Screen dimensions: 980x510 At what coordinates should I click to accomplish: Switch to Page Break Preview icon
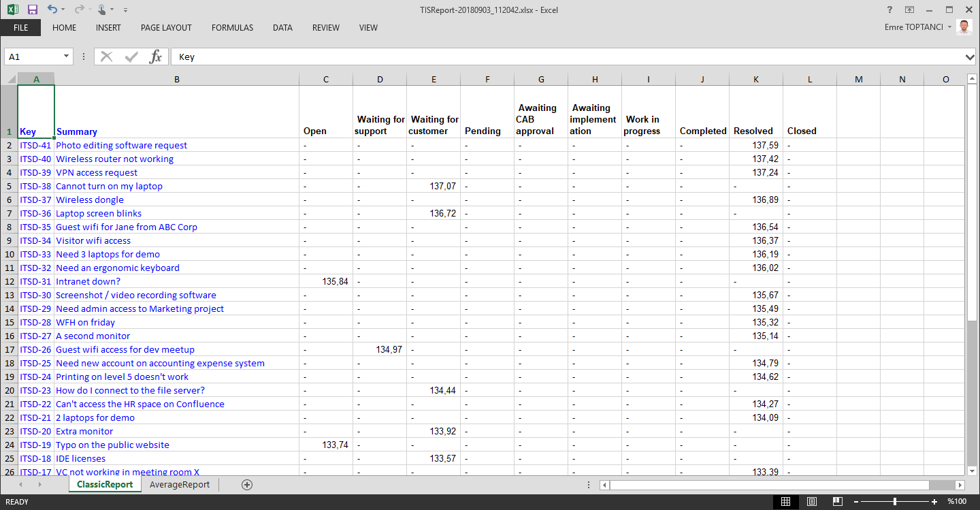tap(837, 502)
